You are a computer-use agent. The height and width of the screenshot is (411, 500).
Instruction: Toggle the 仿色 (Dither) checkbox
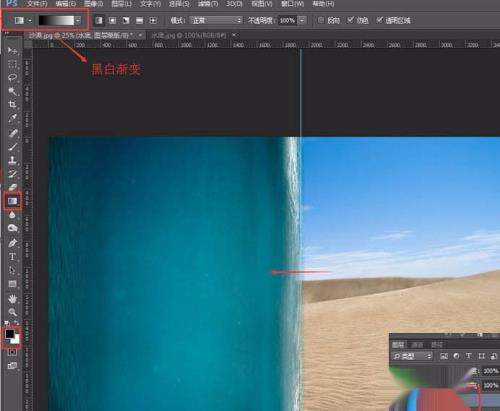[x=350, y=20]
